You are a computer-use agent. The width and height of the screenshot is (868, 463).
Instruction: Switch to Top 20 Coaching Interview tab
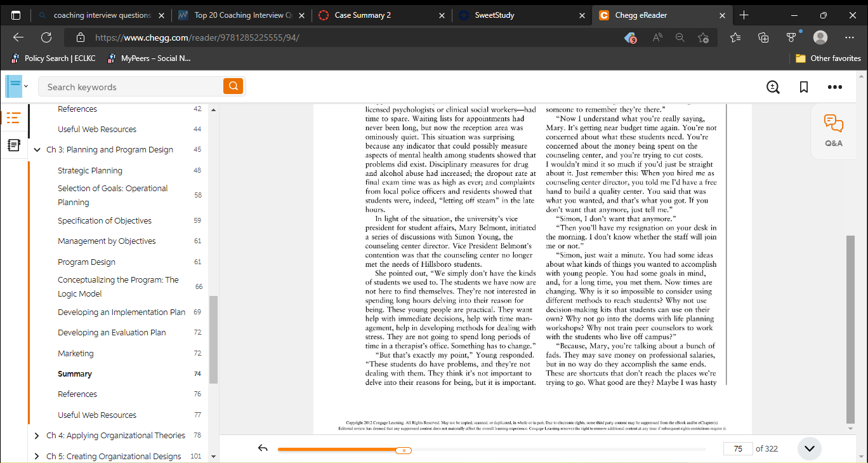point(242,15)
